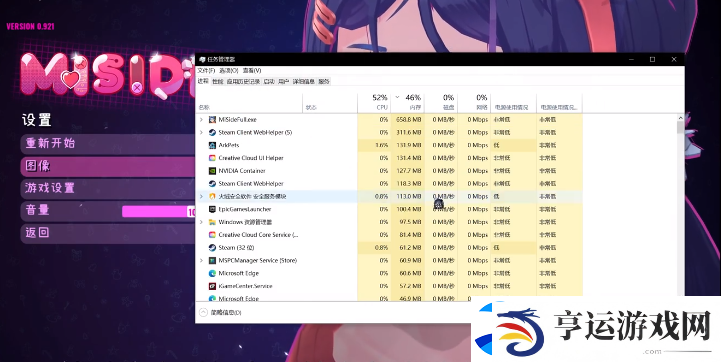Switch to the 用户 tab
721x362 pixels.
click(284, 81)
